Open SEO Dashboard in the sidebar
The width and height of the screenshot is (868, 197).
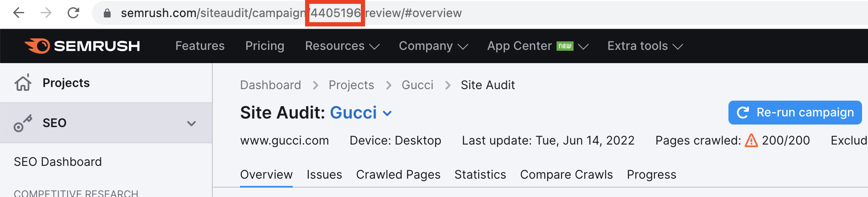coord(58,162)
